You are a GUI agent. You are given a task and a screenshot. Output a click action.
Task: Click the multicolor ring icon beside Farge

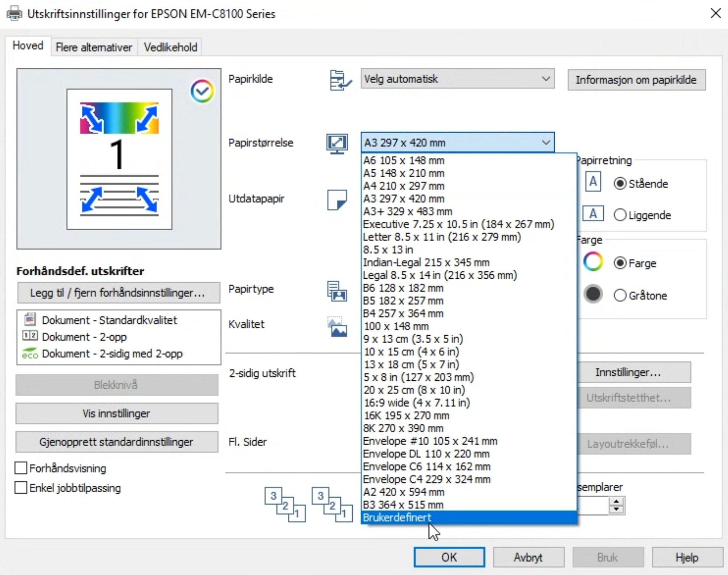(x=593, y=262)
